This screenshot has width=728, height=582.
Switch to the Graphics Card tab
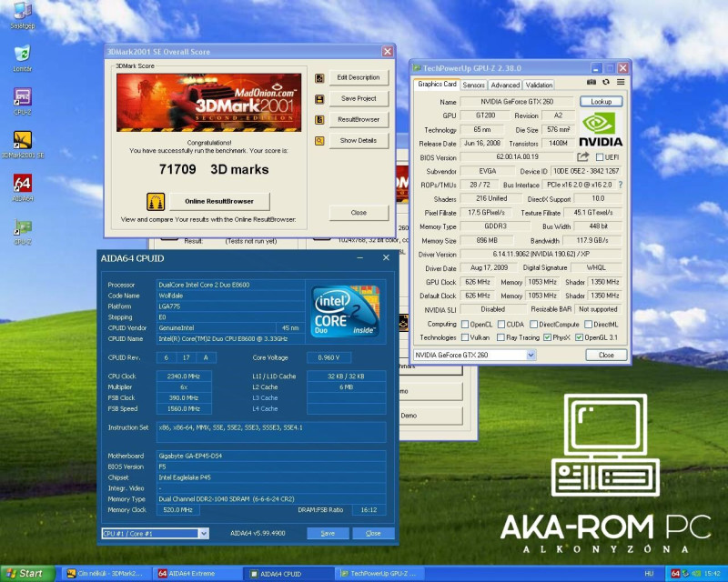(437, 84)
